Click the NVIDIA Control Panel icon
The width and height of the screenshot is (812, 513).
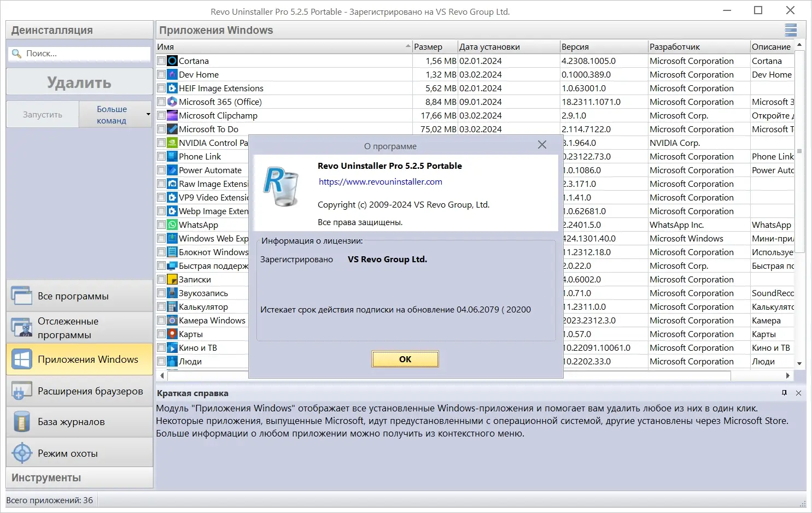pyautogui.click(x=172, y=143)
